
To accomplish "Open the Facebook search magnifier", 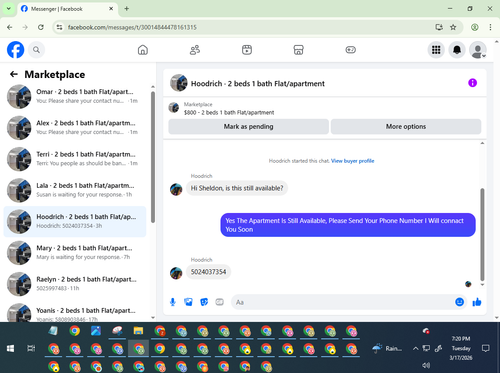I will [36, 50].
